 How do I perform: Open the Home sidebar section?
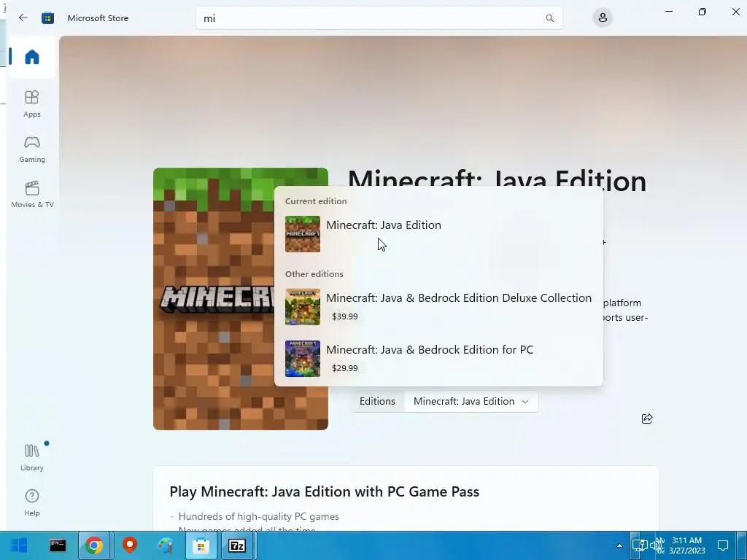(32, 57)
